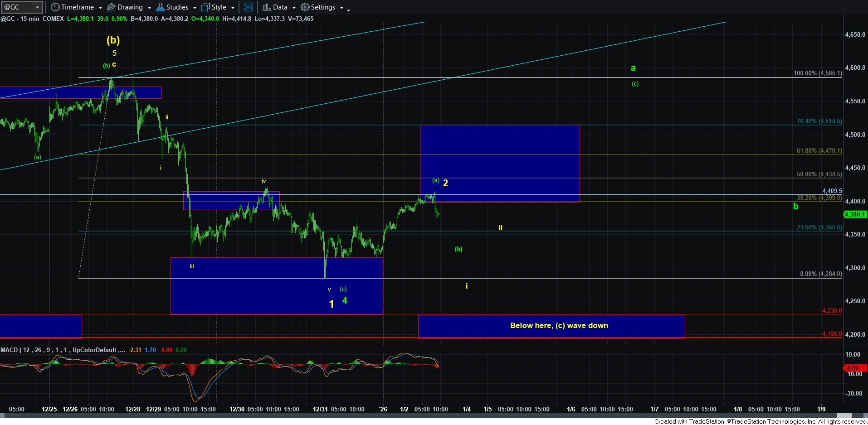868x425 pixels.
Task: Click the Data bar chart icon
Action: 267,7
